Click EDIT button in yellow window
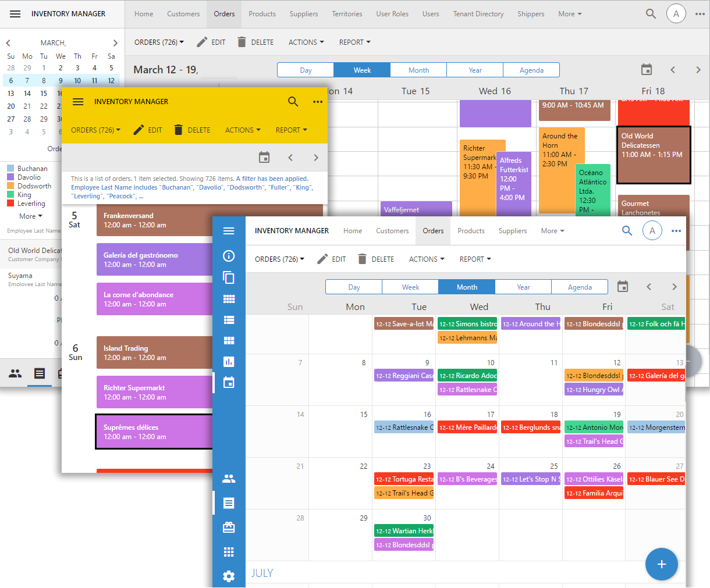The image size is (710, 588). pyautogui.click(x=147, y=130)
